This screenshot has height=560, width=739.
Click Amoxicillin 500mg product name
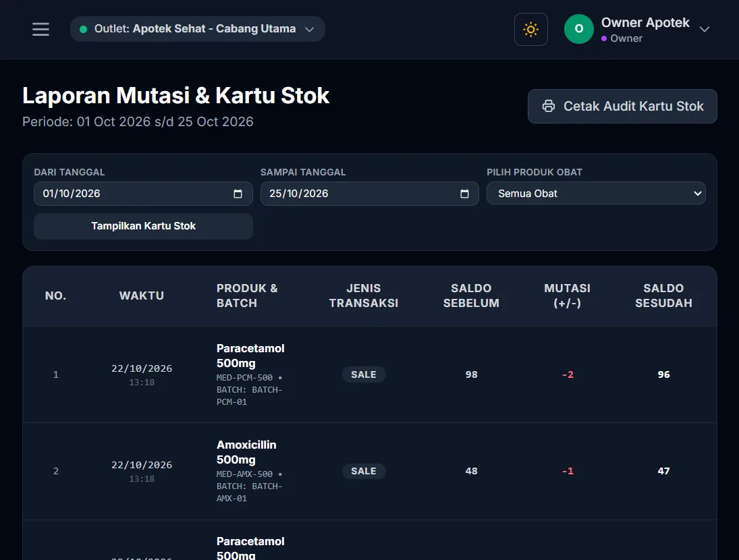(246, 452)
